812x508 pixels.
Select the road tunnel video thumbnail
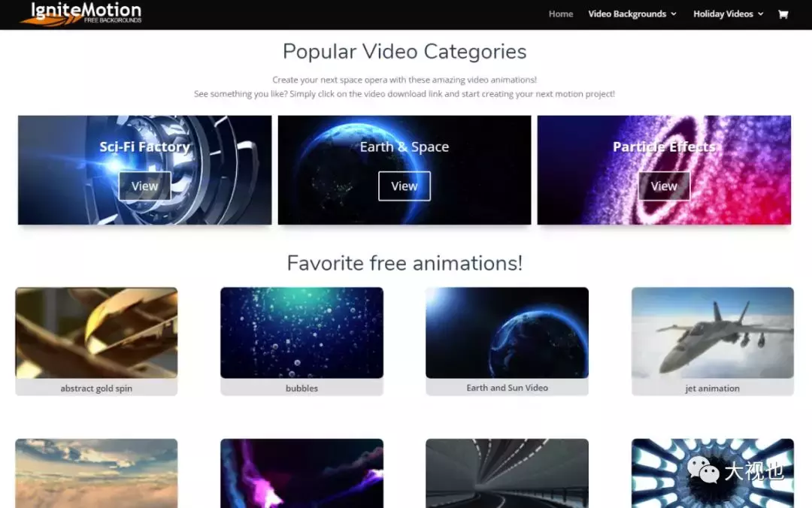[x=507, y=473]
